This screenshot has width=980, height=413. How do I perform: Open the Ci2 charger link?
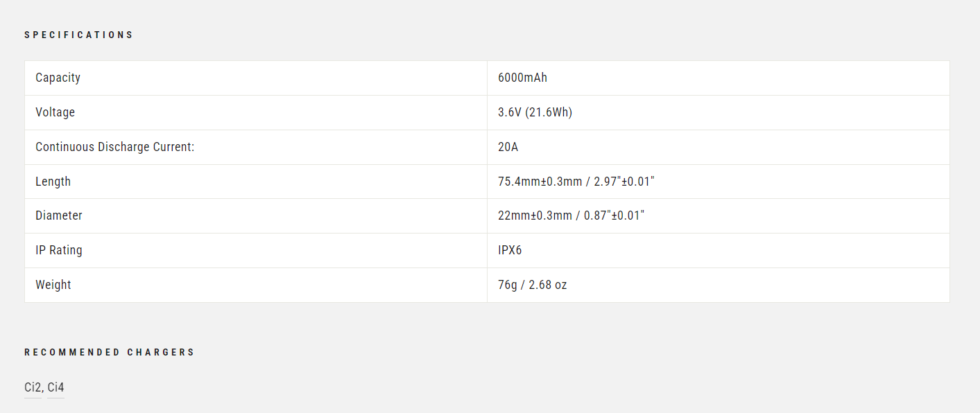tap(33, 387)
